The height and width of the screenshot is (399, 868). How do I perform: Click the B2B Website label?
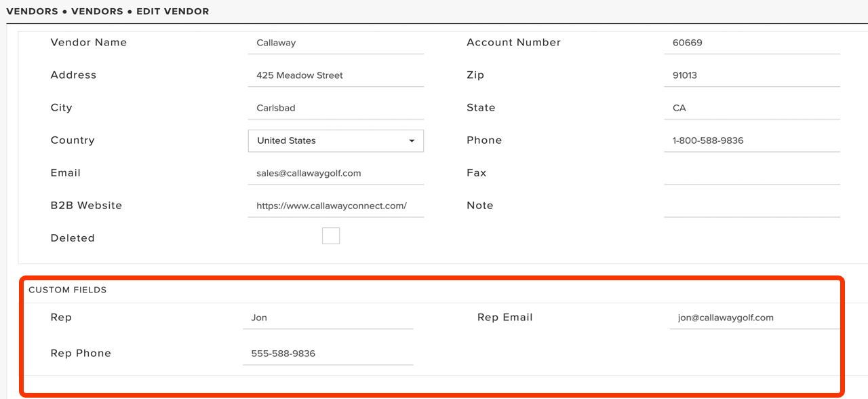tap(86, 205)
